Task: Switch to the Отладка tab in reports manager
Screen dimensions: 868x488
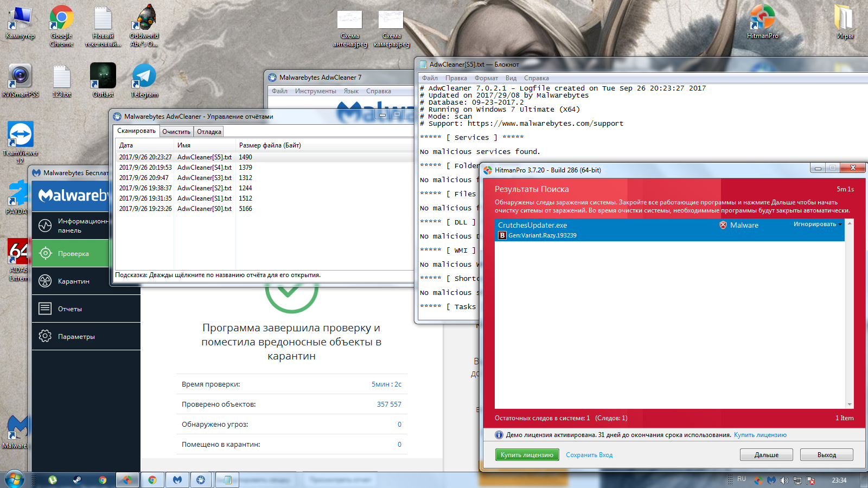Action: point(209,132)
